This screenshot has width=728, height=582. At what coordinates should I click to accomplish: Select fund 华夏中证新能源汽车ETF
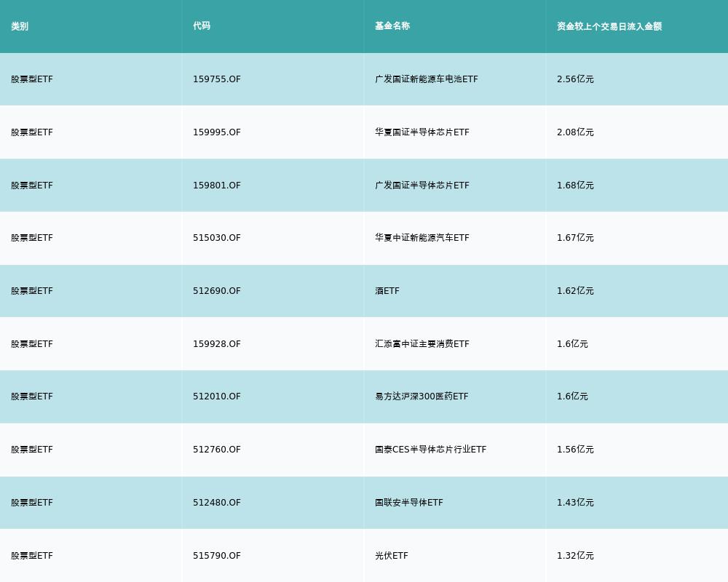(x=422, y=238)
